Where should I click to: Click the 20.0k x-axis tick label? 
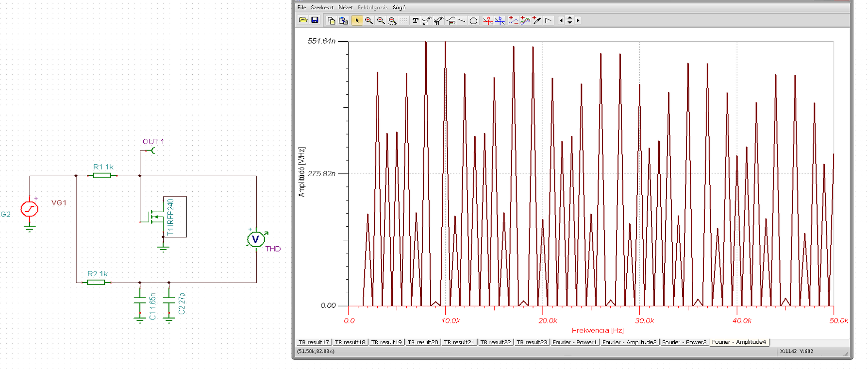pos(548,321)
